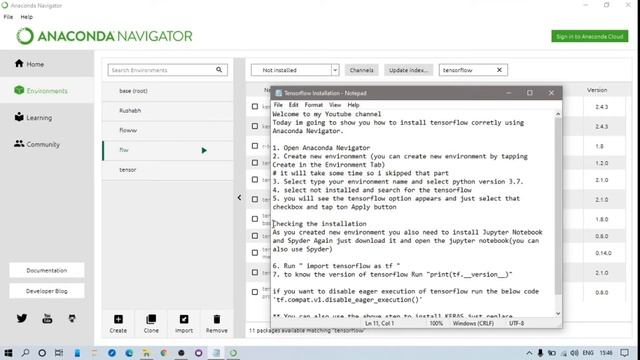The image size is (640, 360).
Task: Select the base (root) environment
Action: click(x=167, y=91)
